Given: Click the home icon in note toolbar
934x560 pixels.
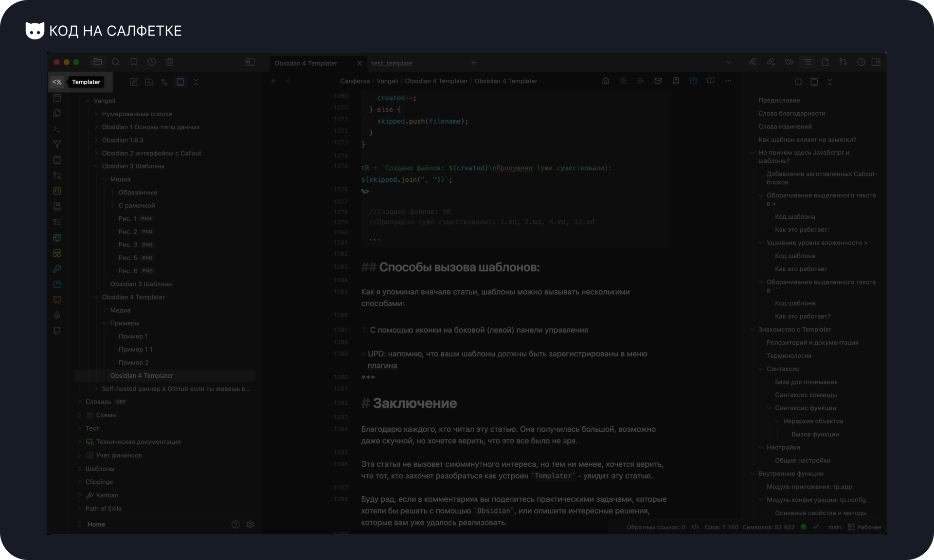Looking at the screenshot, I should [x=606, y=81].
